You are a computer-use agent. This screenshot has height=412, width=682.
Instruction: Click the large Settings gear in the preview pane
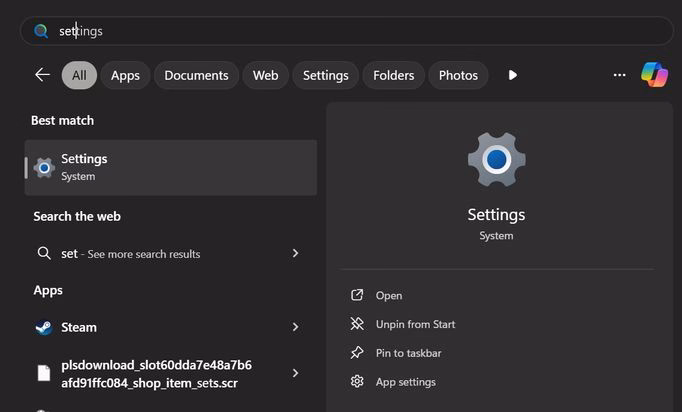(497, 160)
